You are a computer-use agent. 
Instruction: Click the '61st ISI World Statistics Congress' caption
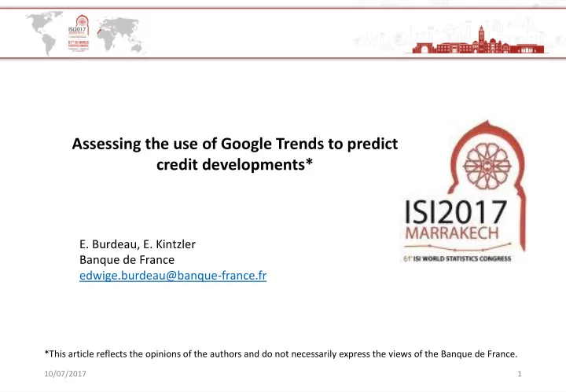(x=457, y=258)
